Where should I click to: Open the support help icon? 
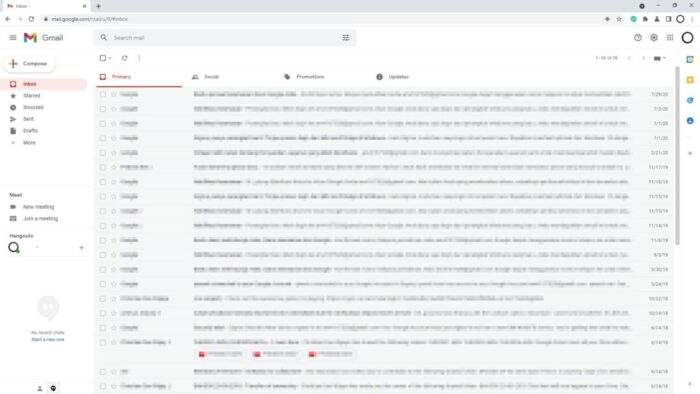coord(638,38)
